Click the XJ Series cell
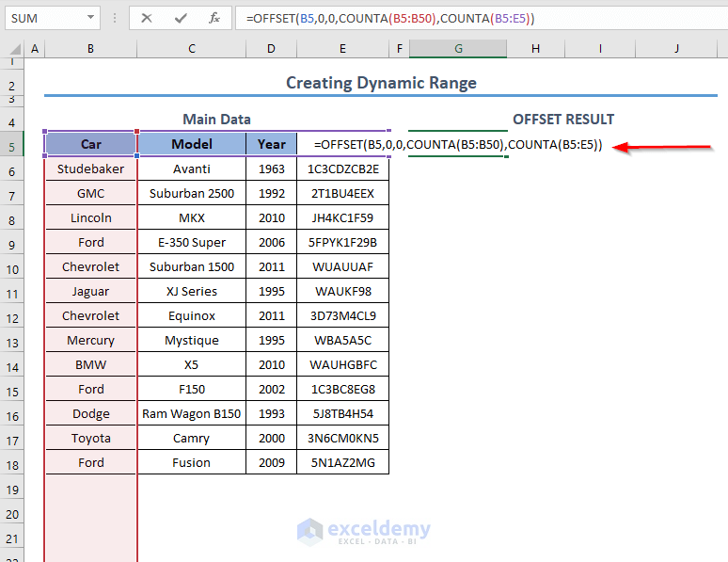This screenshot has height=562, width=728. click(x=192, y=291)
